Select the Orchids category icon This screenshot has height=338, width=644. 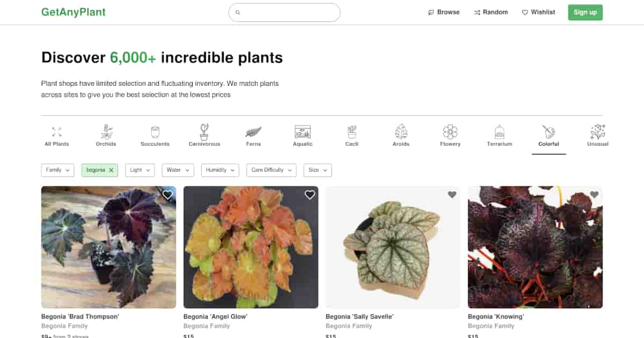[x=106, y=132]
